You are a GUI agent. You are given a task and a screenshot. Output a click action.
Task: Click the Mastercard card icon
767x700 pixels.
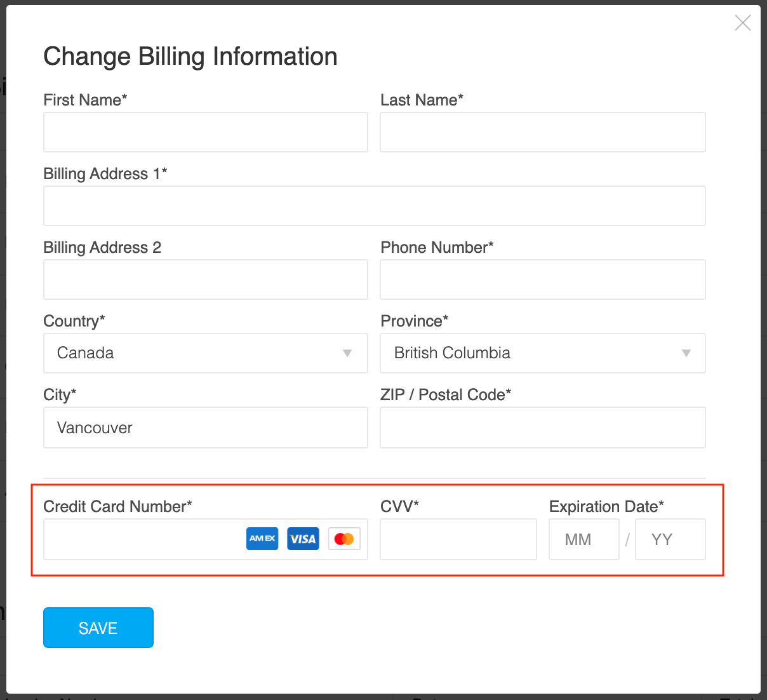(344, 539)
